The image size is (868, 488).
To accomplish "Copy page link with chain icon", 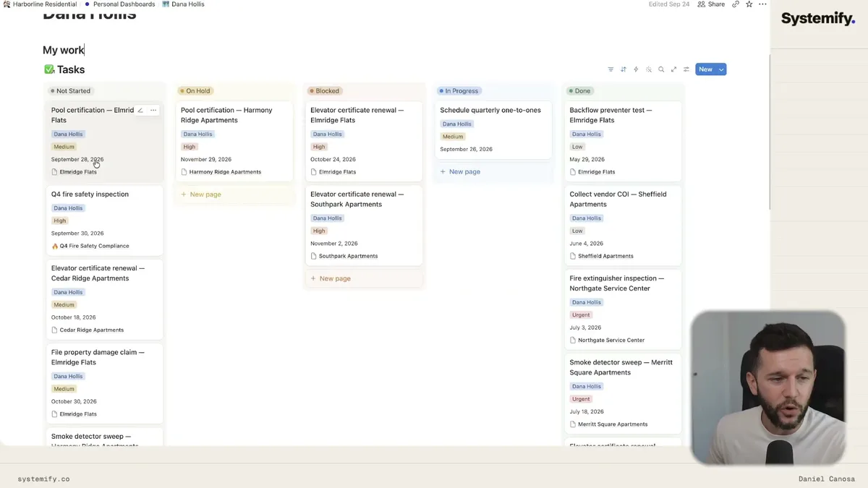I will pyautogui.click(x=736, y=4).
